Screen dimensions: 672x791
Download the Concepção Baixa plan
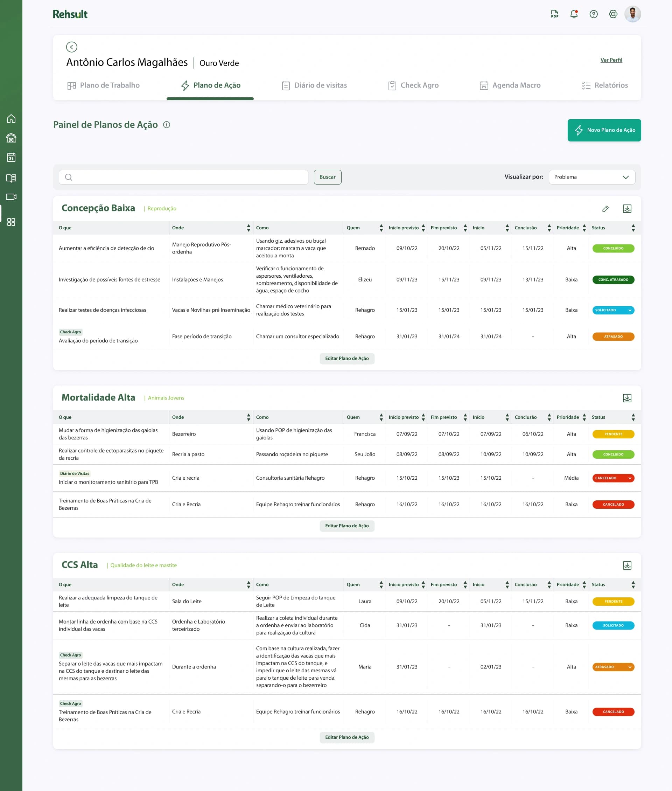[627, 209]
